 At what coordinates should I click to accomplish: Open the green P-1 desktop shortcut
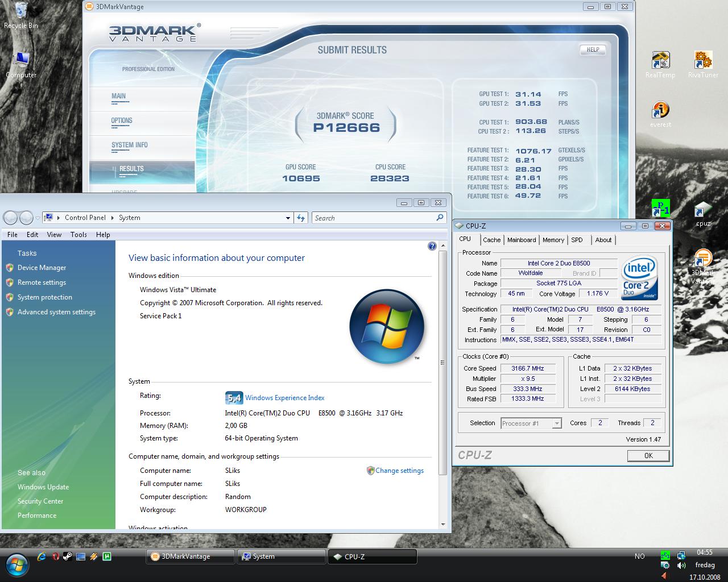pyautogui.click(x=660, y=208)
